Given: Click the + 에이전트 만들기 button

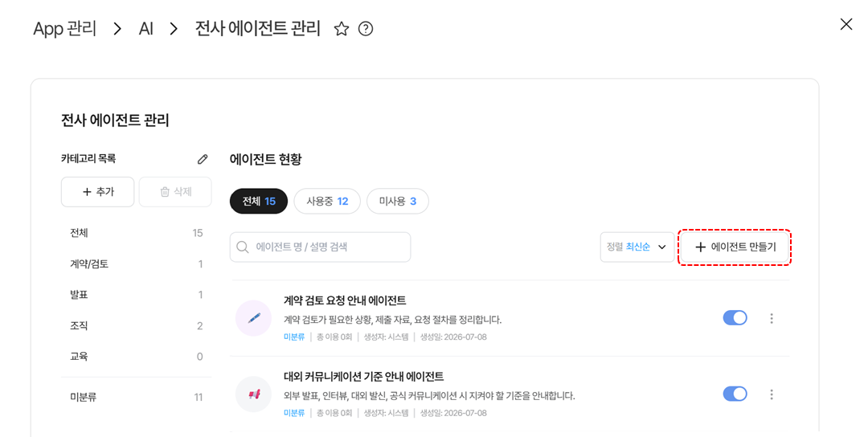Looking at the screenshot, I should coord(735,247).
